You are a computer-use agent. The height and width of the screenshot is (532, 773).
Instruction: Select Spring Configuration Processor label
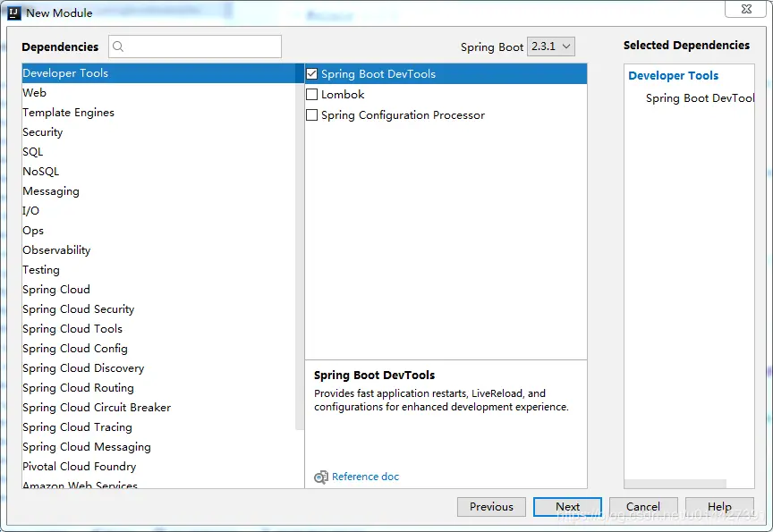(403, 114)
